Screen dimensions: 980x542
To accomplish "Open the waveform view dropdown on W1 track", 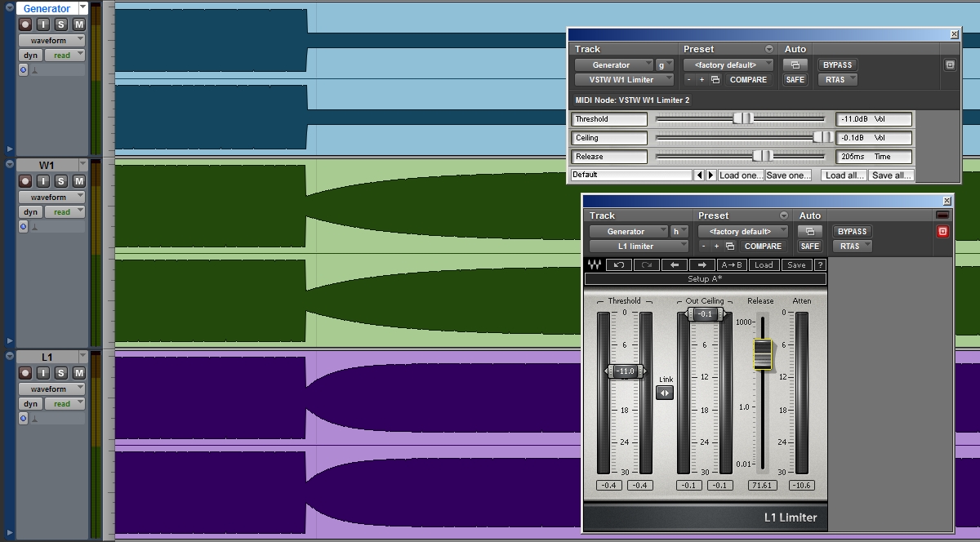I will 52,198.
